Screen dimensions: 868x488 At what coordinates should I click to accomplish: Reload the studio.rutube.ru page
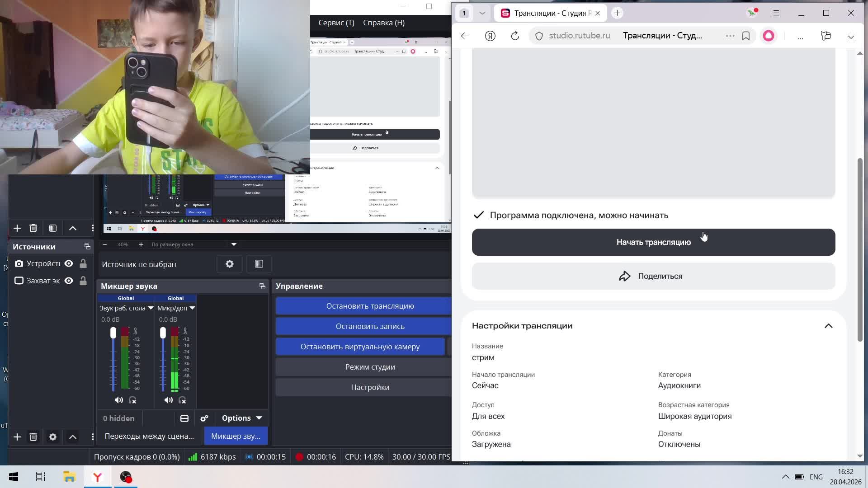pos(515,36)
